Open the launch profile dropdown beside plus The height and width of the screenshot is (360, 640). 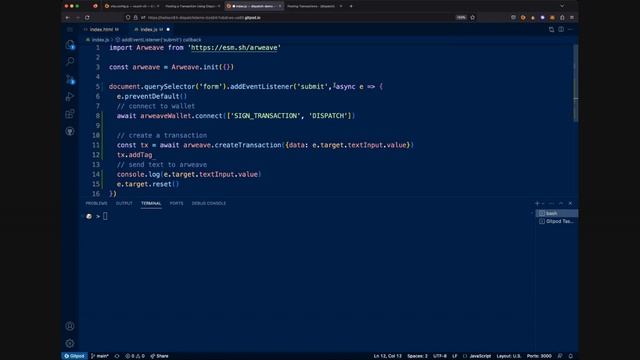tap(543, 203)
